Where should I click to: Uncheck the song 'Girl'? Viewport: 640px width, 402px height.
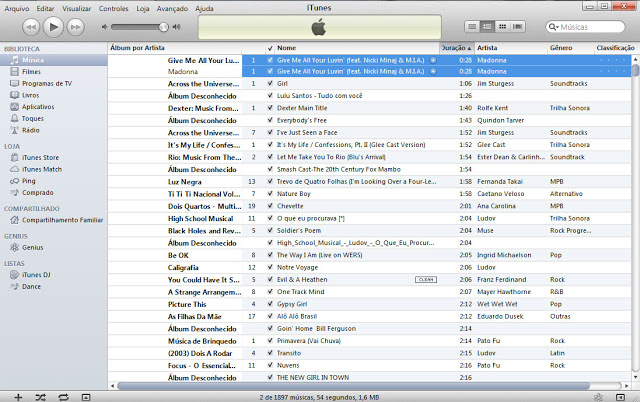(x=270, y=84)
